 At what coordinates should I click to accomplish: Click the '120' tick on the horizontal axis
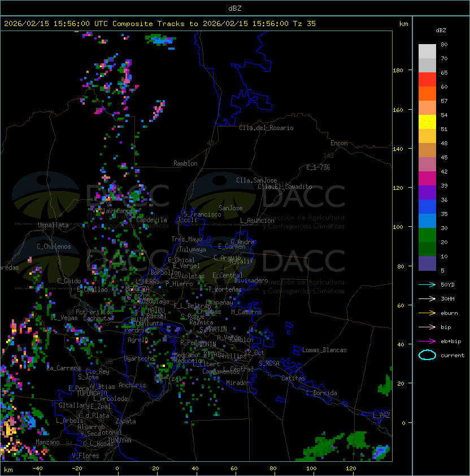351,469
